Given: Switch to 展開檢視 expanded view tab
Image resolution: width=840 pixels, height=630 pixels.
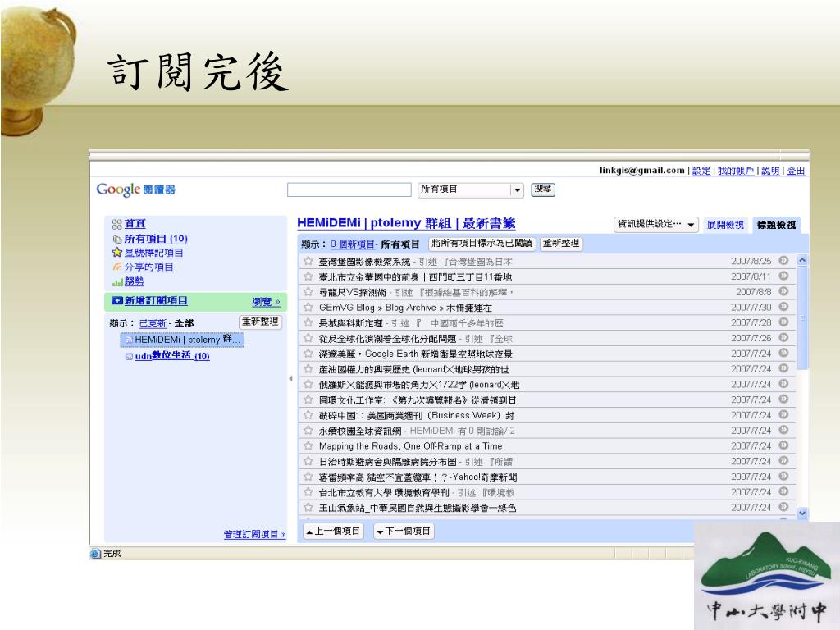Looking at the screenshot, I should [725, 225].
